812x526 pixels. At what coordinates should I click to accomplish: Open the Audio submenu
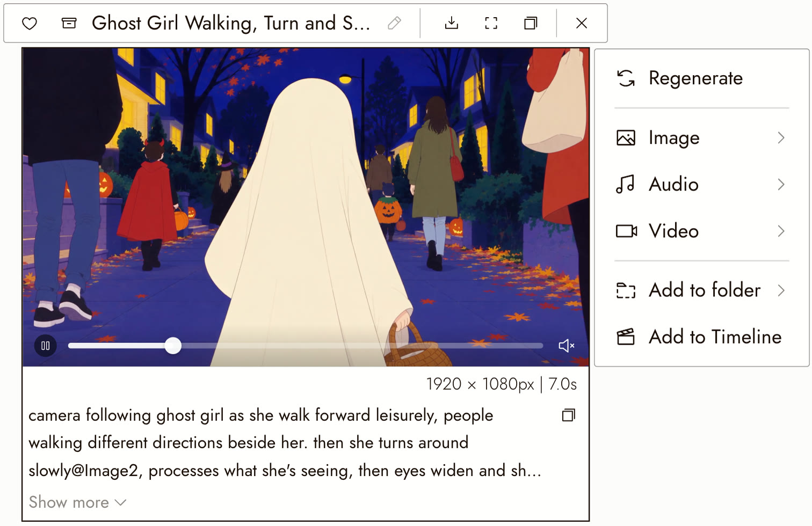[x=701, y=184]
